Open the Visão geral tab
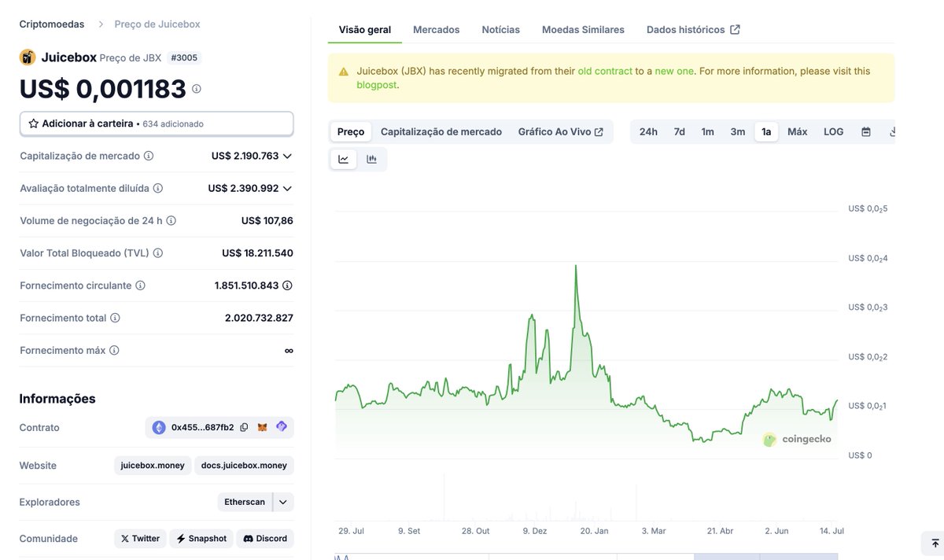Screen dimensions: 944x560 point(365,30)
